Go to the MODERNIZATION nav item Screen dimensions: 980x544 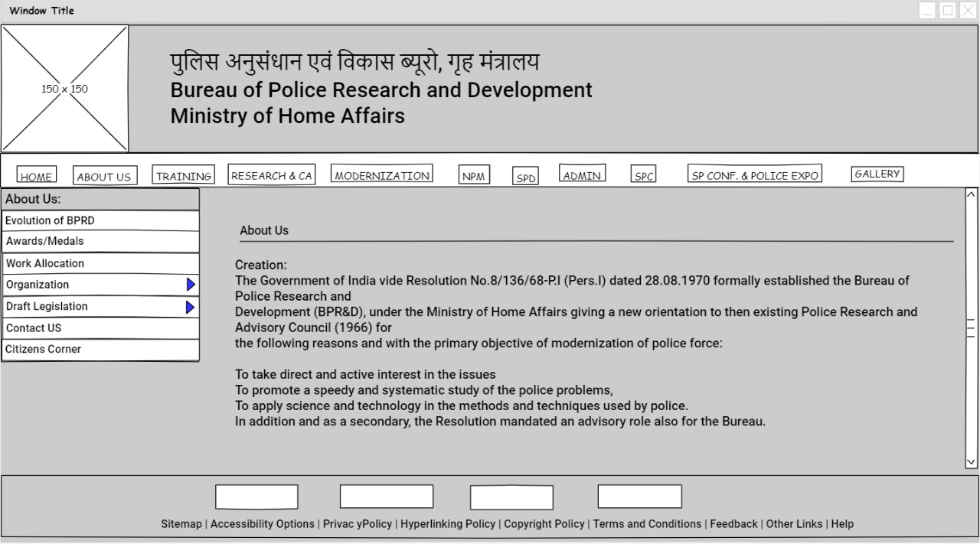382,174
